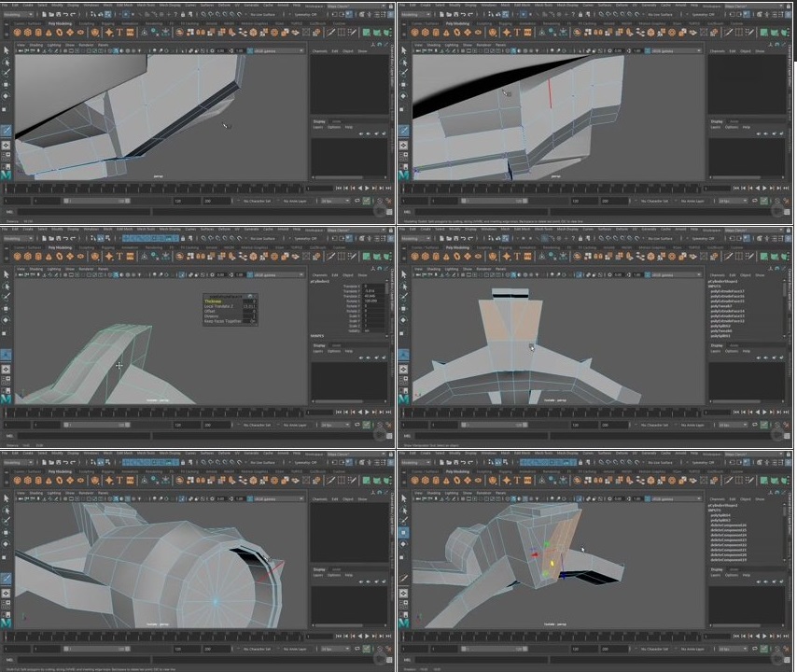The image size is (797, 672).
Task: Toggle loop playback in top-right panel
Action: coord(754,201)
